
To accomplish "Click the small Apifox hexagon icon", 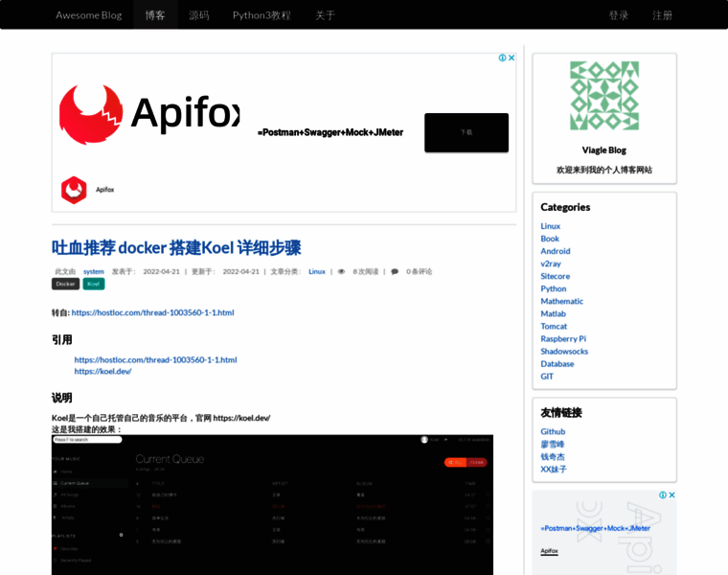I will [74, 190].
